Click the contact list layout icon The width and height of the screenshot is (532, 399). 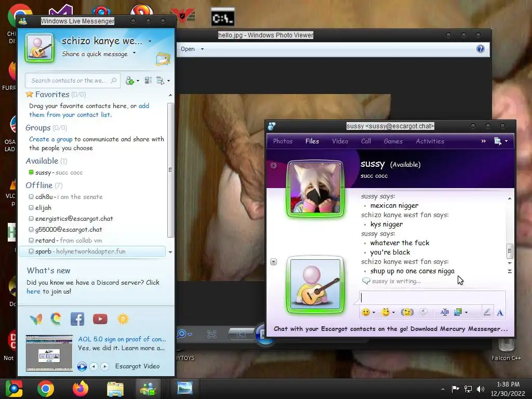click(148, 81)
